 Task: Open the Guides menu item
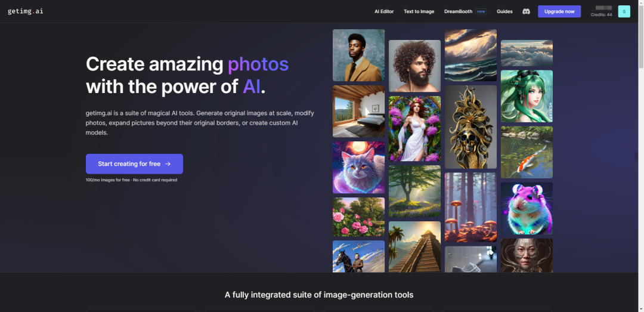coord(504,11)
